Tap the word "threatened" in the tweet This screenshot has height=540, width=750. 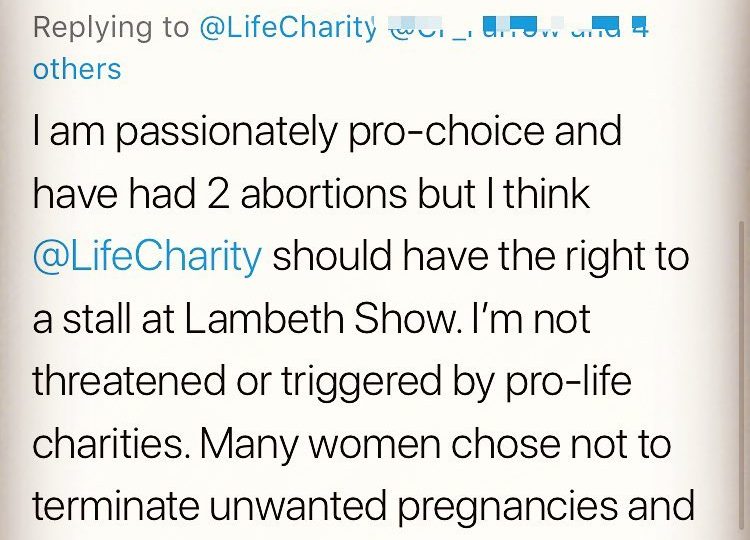pos(129,381)
